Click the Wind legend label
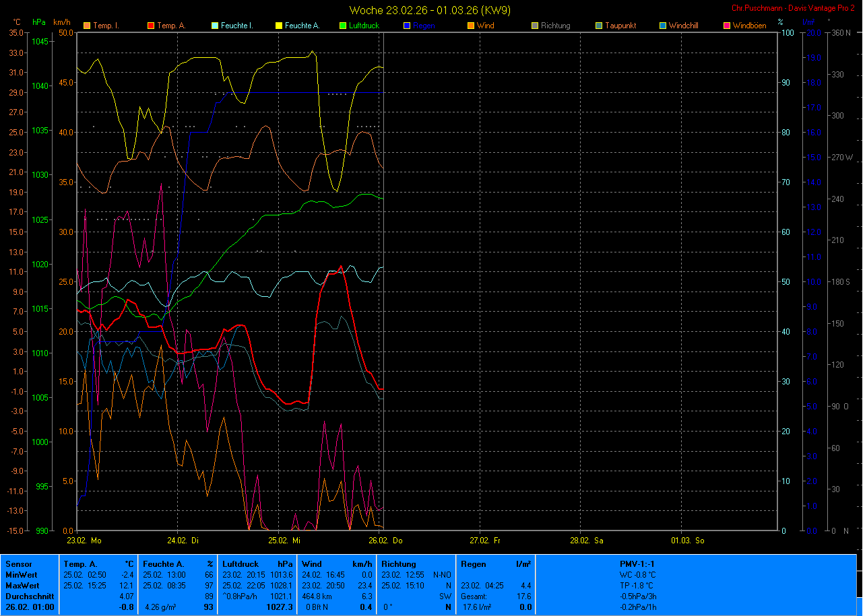 click(485, 26)
